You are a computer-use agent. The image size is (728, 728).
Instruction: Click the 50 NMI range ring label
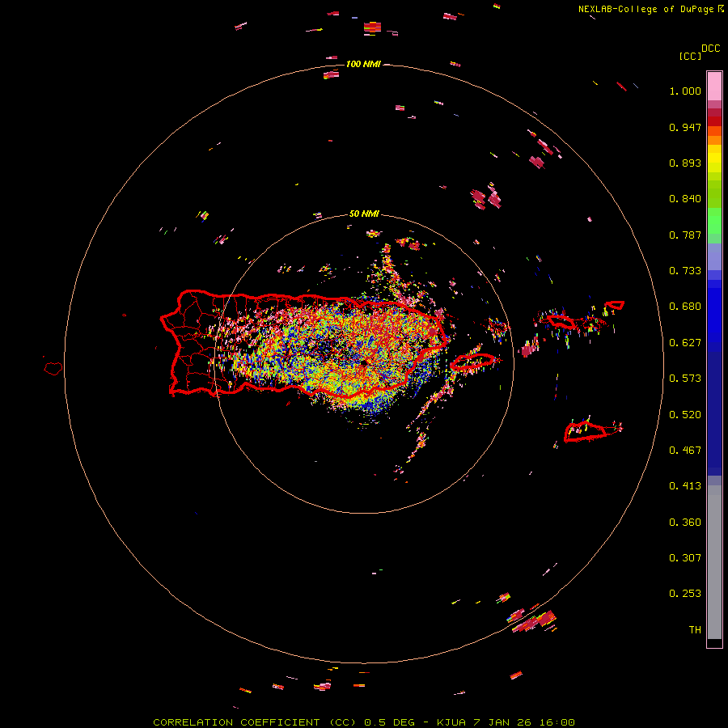pos(364,214)
